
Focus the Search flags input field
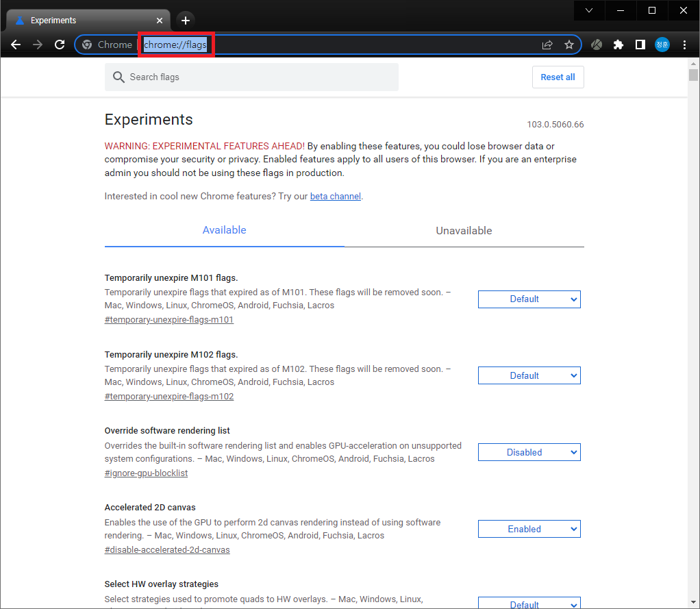click(x=251, y=77)
